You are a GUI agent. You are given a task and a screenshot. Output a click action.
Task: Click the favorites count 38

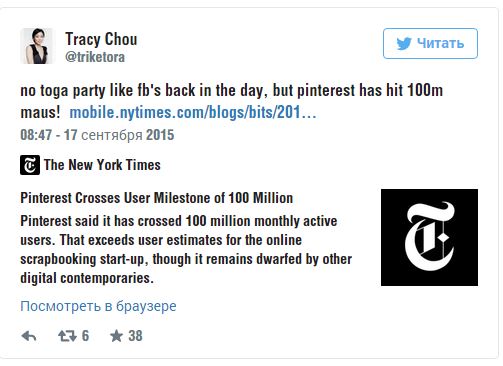pyautogui.click(x=135, y=336)
